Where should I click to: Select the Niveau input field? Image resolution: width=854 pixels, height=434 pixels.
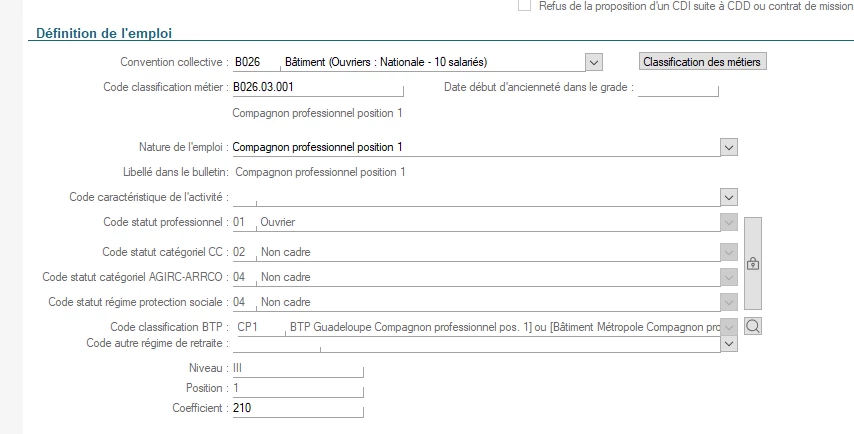[x=298, y=369]
